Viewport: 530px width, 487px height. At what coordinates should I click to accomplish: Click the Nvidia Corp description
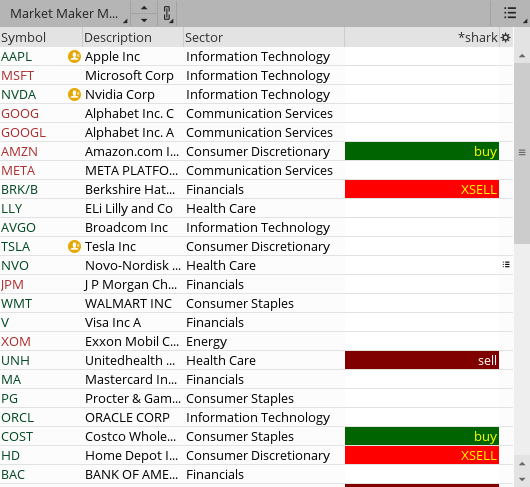[120, 95]
